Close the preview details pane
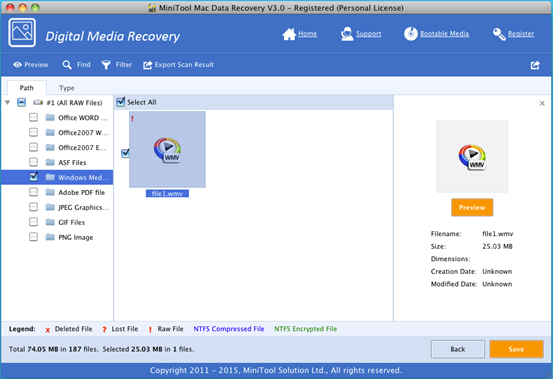 (542, 103)
